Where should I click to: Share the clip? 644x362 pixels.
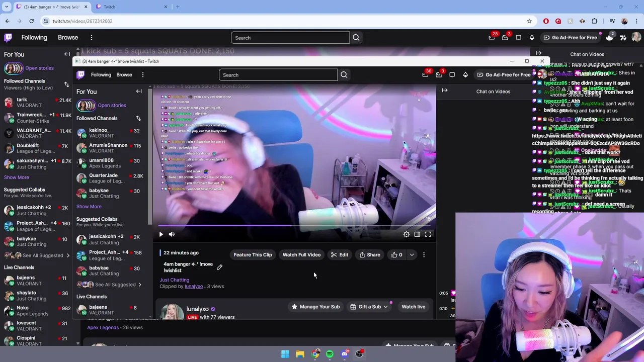coord(370,255)
